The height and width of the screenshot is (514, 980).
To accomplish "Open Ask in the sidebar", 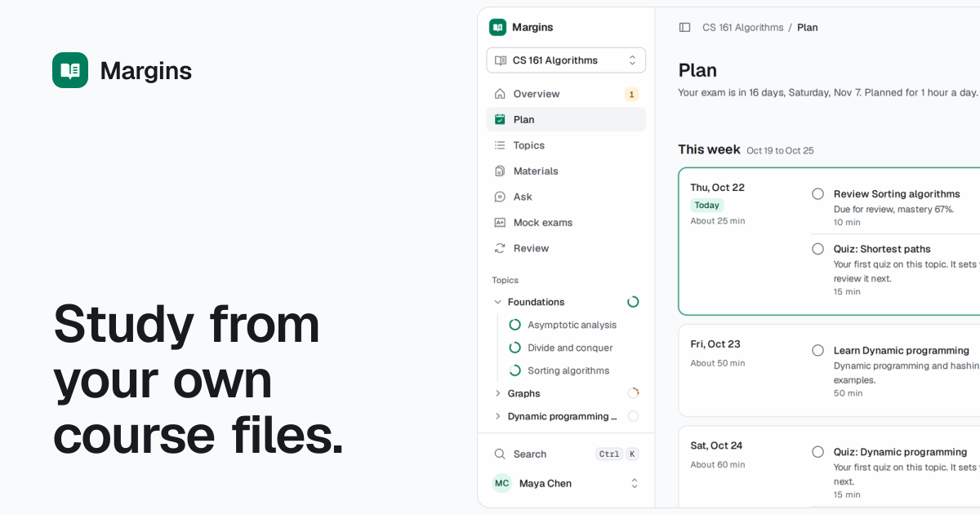I will (566, 197).
